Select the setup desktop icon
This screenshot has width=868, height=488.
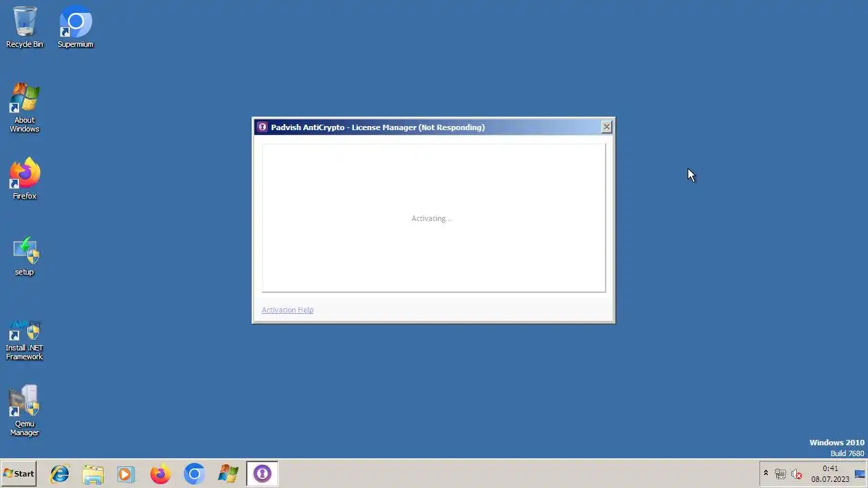(24, 256)
